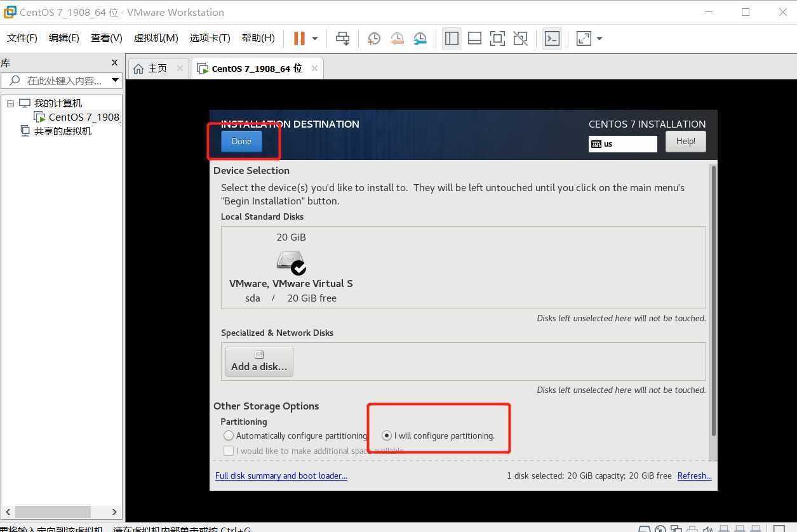Viewport: 797px width, 532px height.
Task: Click the Refresh... link
Action: click(695, 475)
